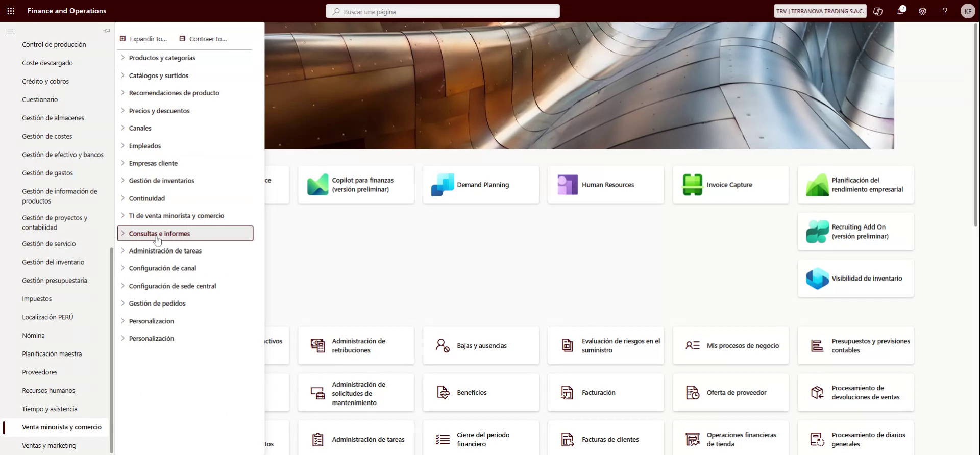Open the help question mark icon
The height and width of the screenshot is (455, 980).
tap(945, 11)
